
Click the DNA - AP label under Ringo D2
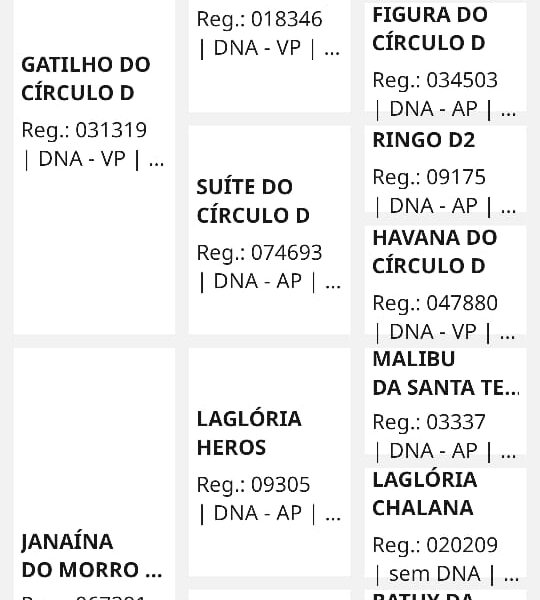pos(433,206)
